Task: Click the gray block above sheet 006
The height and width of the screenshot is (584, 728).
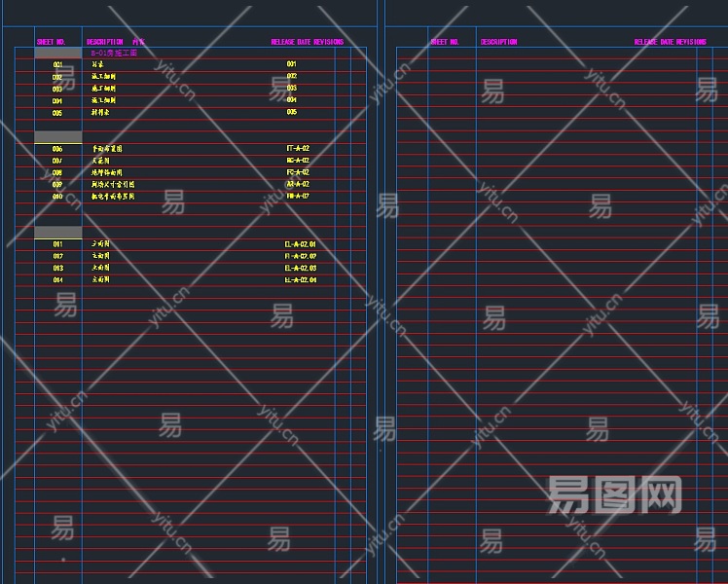Action: pos(58,136)
